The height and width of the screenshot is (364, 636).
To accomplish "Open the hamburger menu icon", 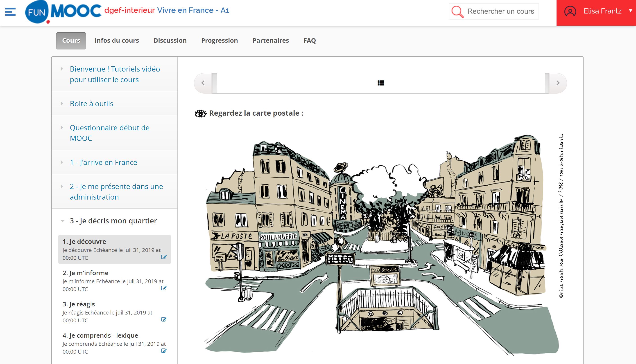I will [x=10, y=12].
